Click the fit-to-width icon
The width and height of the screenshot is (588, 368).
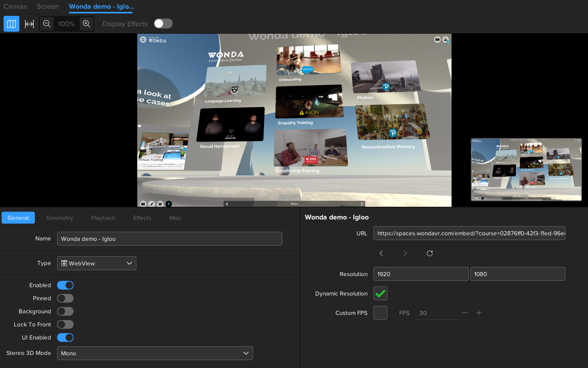[29, 24]
